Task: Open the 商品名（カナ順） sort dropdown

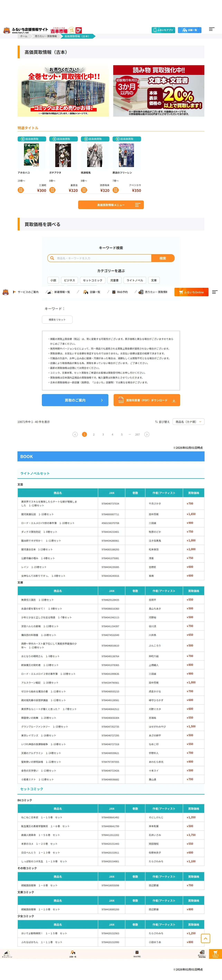Action: tap(188, 422)
